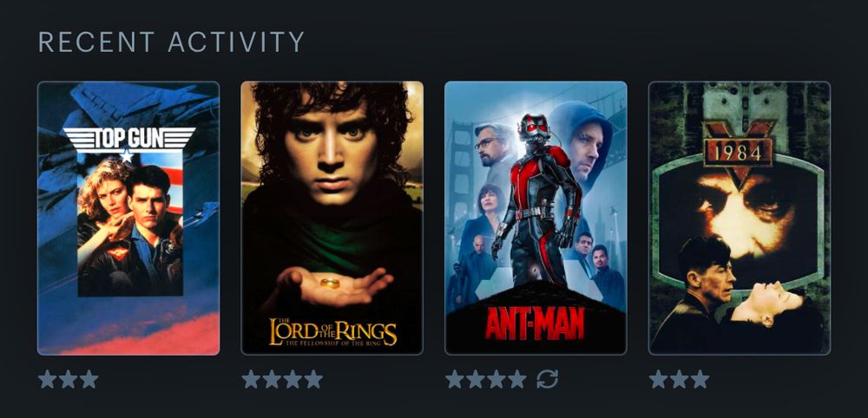Click the rewatch icon under Ant-Man
This screenshot has height=418, width=868.
(x=547, y=379)
